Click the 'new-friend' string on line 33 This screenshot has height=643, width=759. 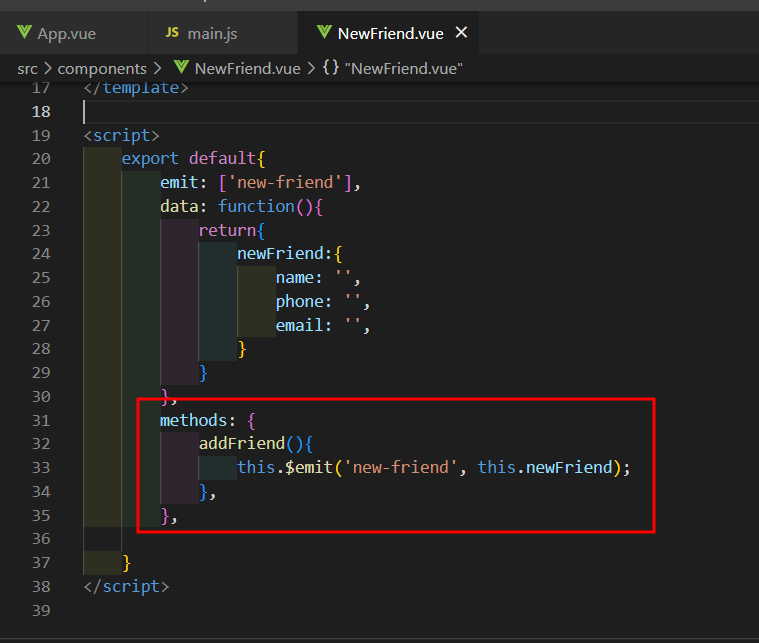(x=400, y=468)
